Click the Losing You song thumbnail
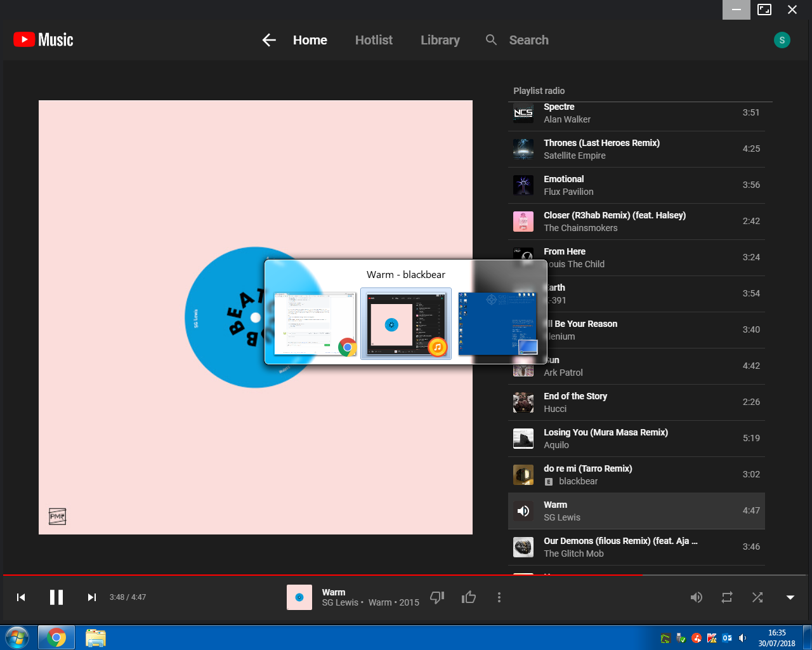 pos(523,439)
